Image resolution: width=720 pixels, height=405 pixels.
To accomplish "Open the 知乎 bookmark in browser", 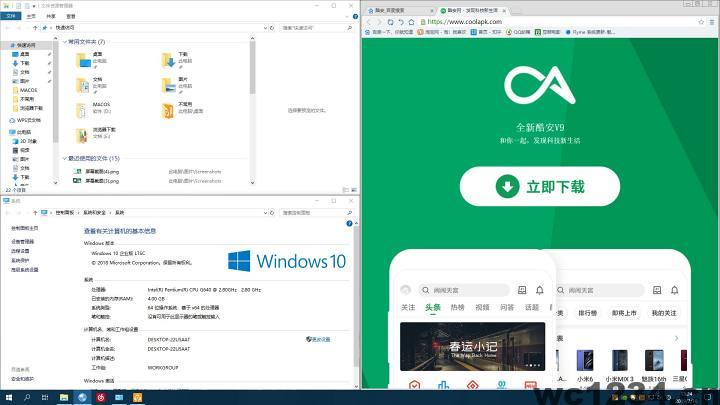I will tap(486, 32).
